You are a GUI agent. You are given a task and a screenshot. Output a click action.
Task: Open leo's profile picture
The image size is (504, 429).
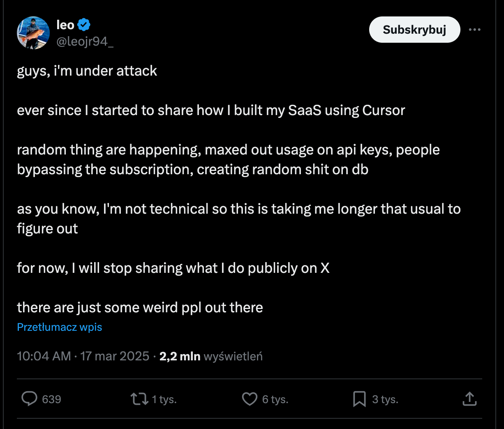click(33, 33)
